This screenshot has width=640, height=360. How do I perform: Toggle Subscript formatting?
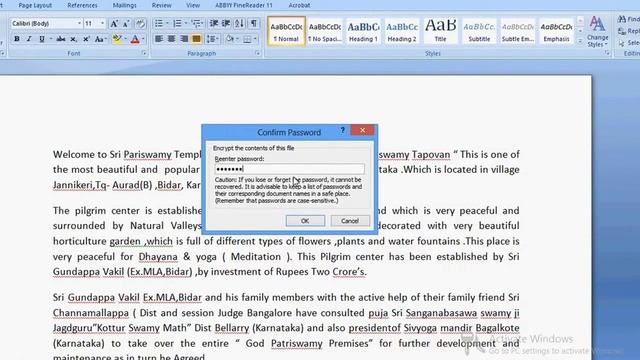point(73,39)
